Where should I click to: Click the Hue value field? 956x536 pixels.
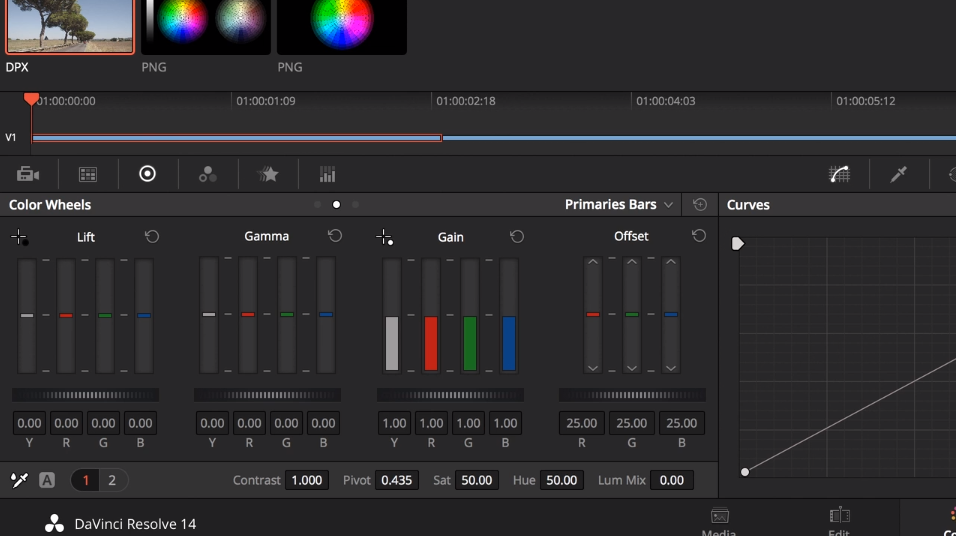(562, 481)
